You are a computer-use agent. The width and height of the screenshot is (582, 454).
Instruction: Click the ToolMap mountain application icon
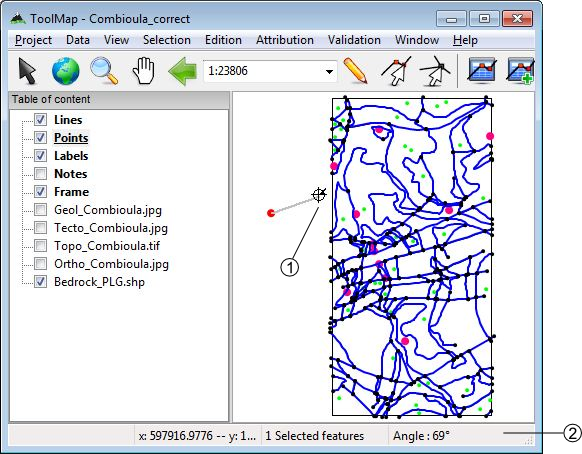tap(17, 18)
